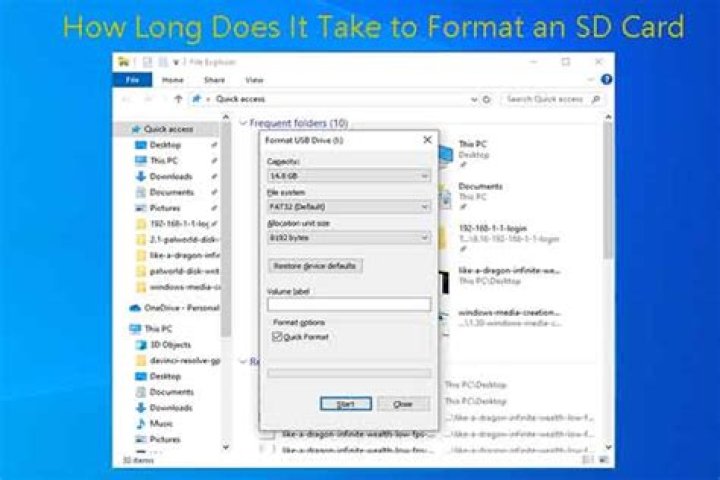720x480 pixels.
Task: Click the Volume label text field
Action: pos(349,304)
